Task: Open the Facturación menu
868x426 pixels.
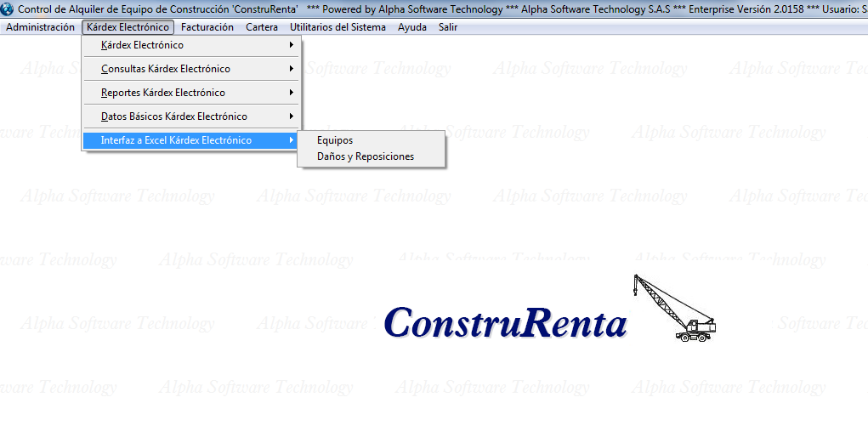Action: click(x=207, y=27)
